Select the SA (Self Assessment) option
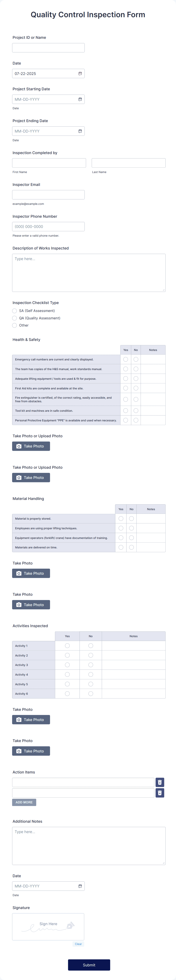Viewport: 176px width, 980px height. click(x=14, y=310)
